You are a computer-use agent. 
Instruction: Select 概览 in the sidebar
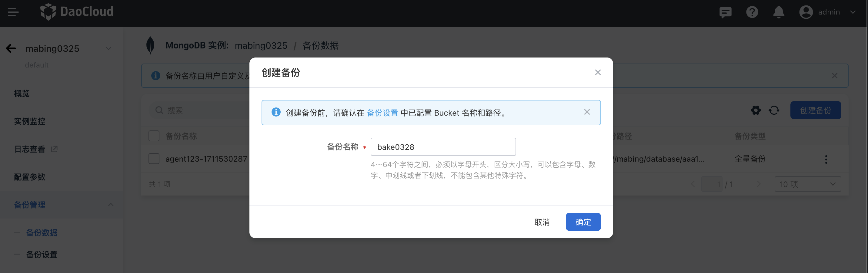pos(22,93)
